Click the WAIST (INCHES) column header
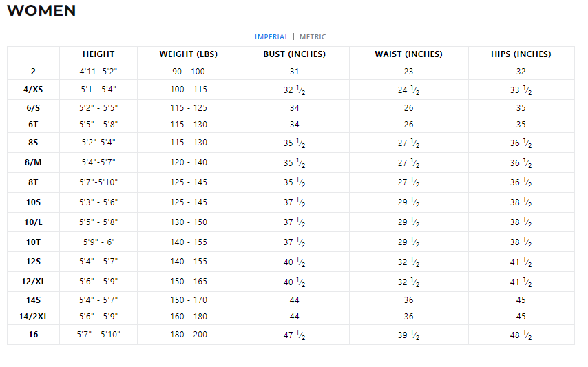 click(408, 54)
